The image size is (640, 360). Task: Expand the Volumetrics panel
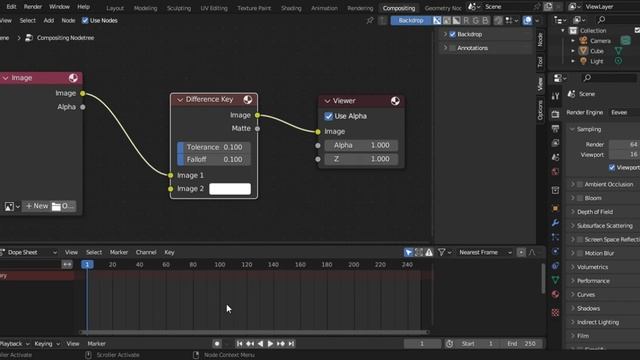pos(572,267)
